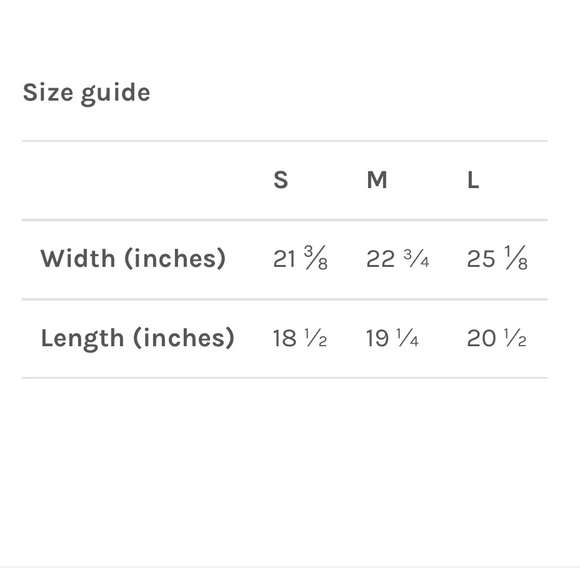Click the 3/4 fraction in medium width
The image size is (580, 580).
coord(416,258)
